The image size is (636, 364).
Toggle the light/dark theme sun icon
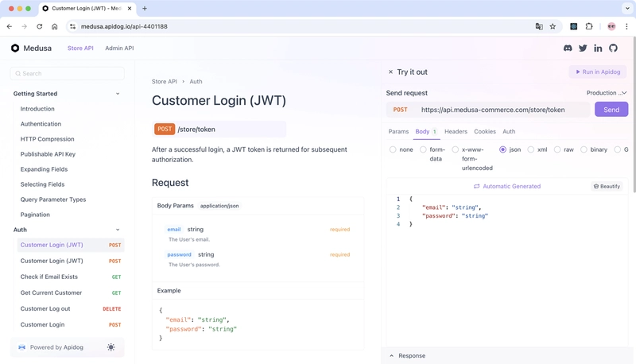point(111,347)
